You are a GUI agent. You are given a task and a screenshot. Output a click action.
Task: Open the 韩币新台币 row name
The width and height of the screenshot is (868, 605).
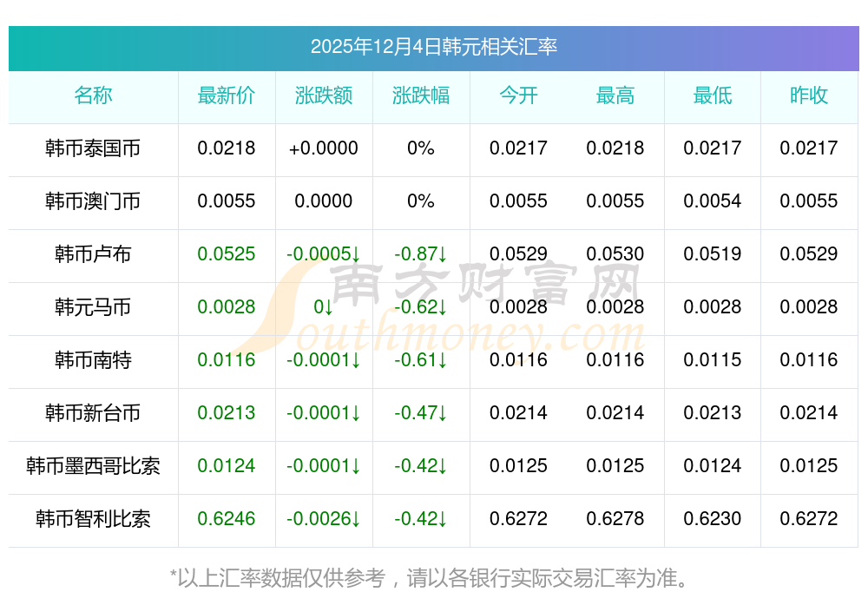[93, 413]
